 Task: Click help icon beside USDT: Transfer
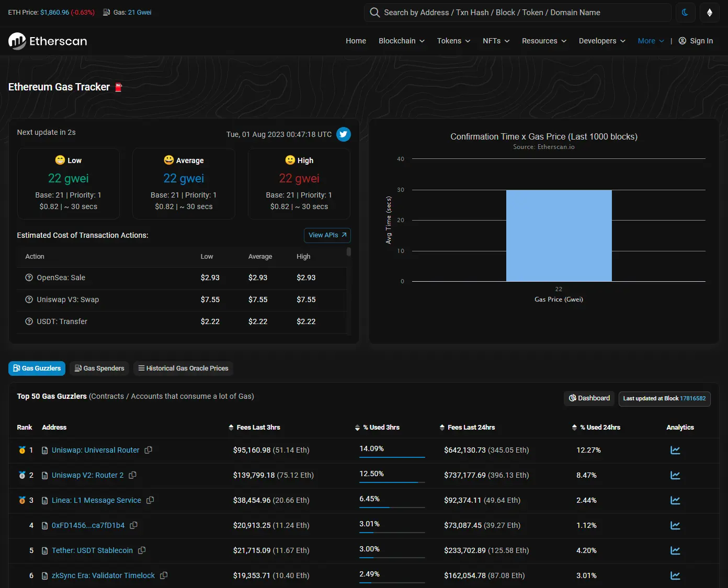click(29, 321)
